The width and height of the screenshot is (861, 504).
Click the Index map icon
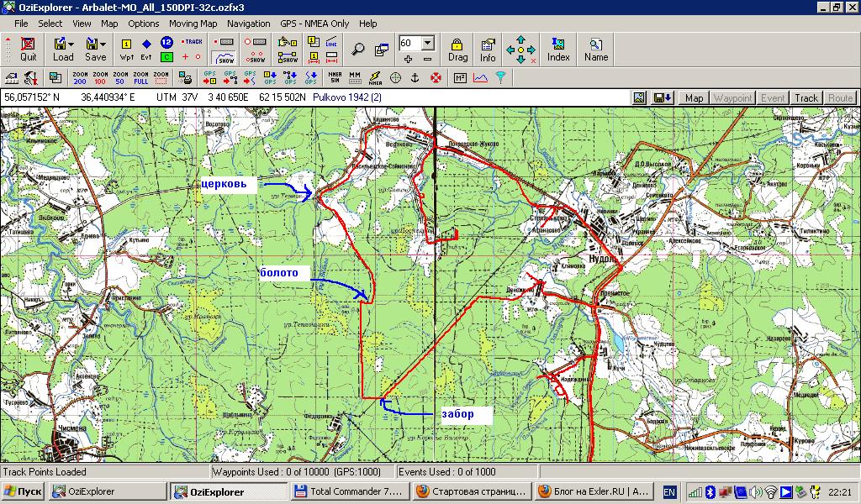point(558,49)
